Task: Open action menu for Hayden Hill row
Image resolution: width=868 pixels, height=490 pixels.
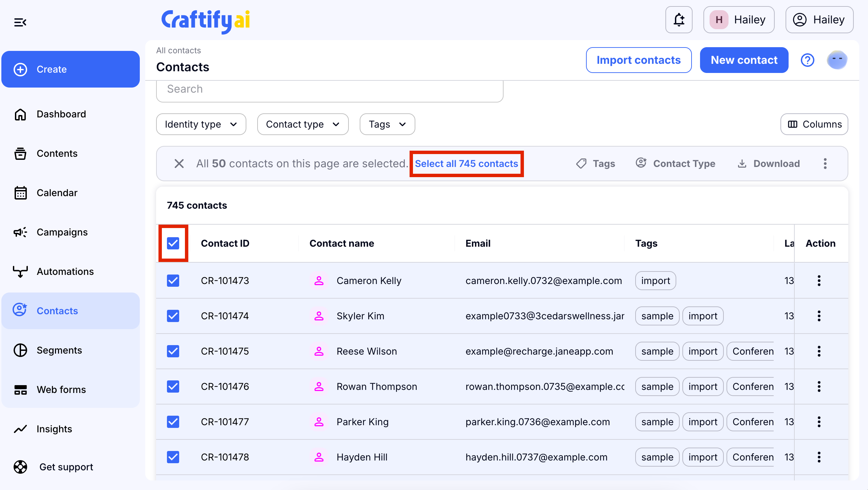Action: tap(819, 457)
